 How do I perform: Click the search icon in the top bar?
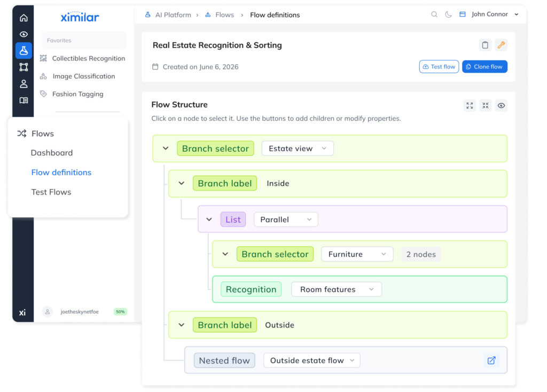[434, 14]
